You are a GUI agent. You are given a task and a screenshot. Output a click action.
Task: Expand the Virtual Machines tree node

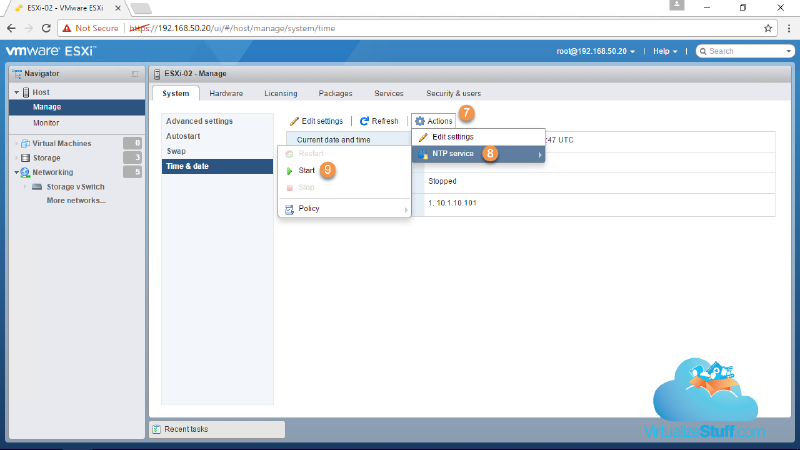click(x=16, y=143)
